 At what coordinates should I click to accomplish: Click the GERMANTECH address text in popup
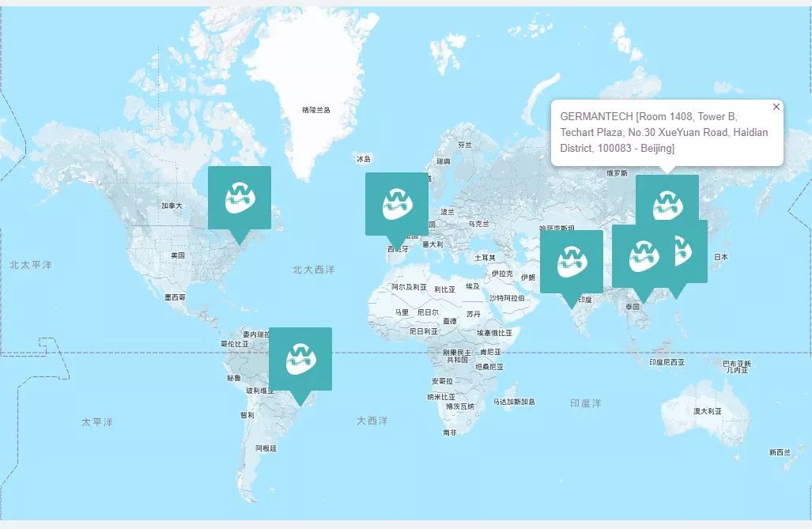pos(663,132)
